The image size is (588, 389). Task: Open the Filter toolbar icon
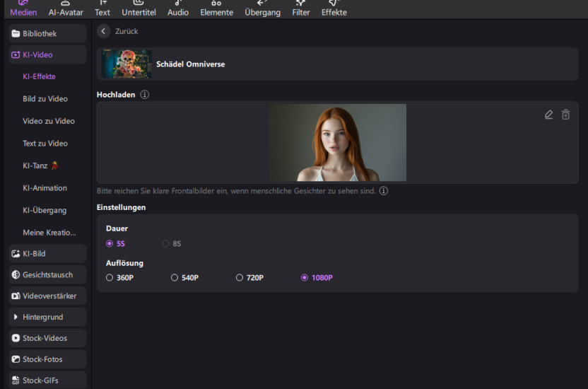point(301,8)
